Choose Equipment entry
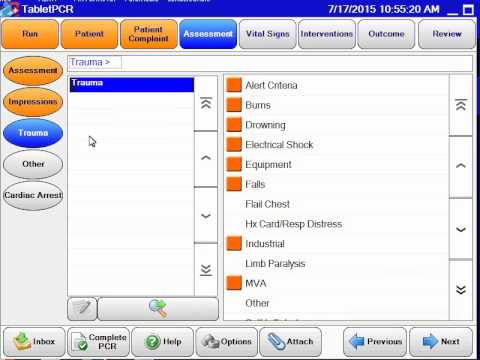480x360 pixels. (268, 165)
